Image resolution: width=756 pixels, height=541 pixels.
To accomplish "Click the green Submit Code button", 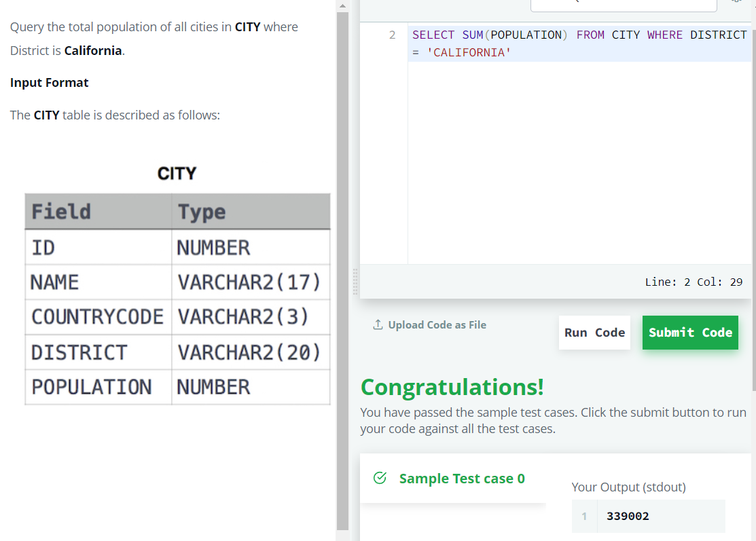I will 690,333.
